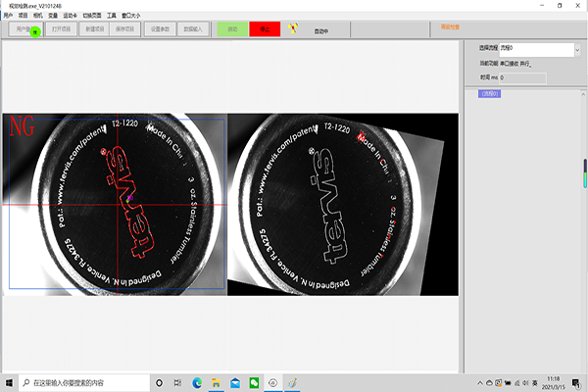
Task: Select the (流程0) tree item
Action: 489,93
